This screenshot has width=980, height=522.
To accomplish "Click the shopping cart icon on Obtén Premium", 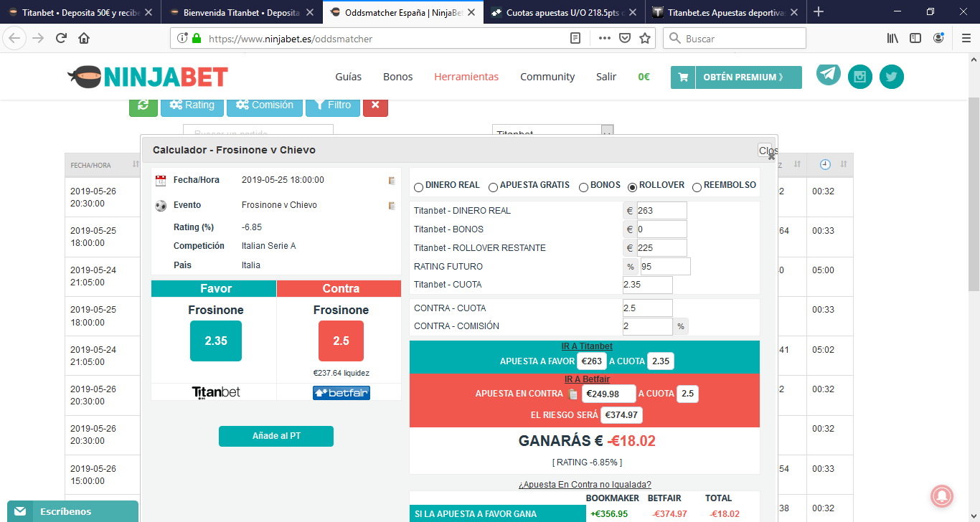I will pos(683,77).
